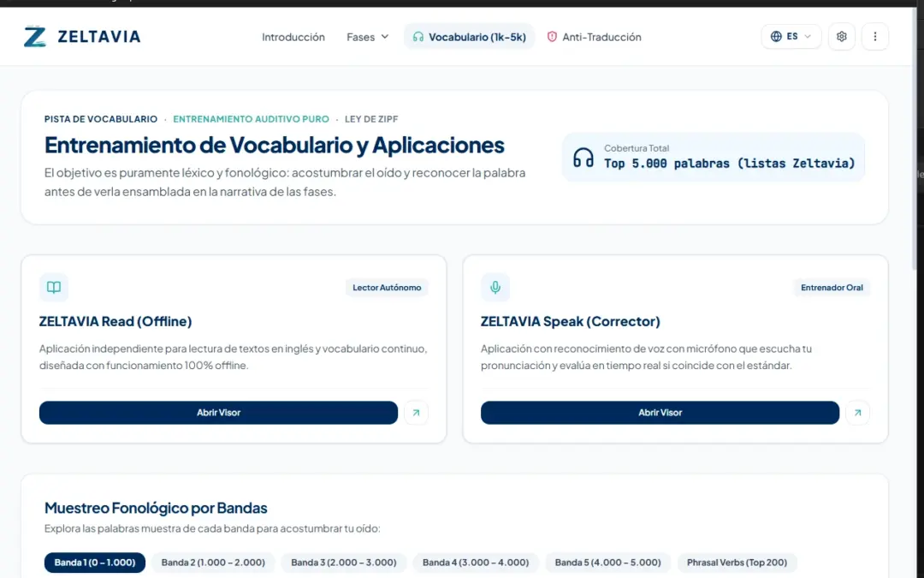This screenshot has width=924, height=578.
Task: Select Banda 1 (0 – 1.000)
Action: [95, 563]
